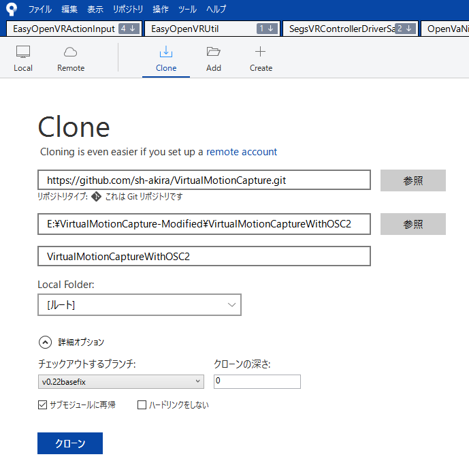This screenshot has height=476, width=469.
Task: Click 参照 button beside the destination path
Action: click(x=413, y=224)
